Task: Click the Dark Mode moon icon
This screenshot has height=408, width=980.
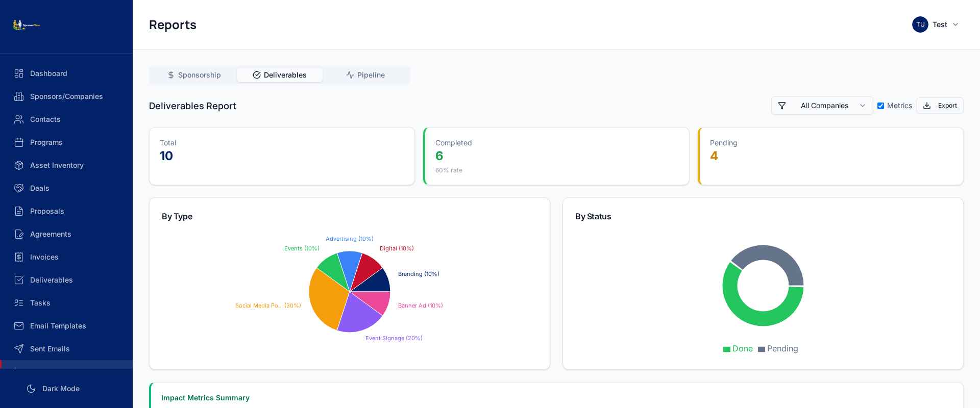Action: pyautogui.click(x=31, y=389)
